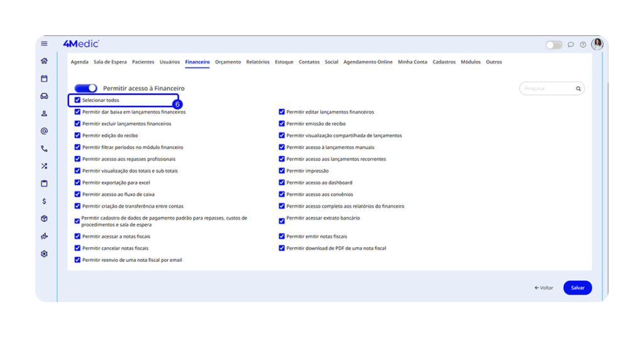Viewport: 644px width, 338px height.
Task: Uncheck the 'Selecionar todos' checkbox
Action: pyautogui.click(x=77, y=100)
